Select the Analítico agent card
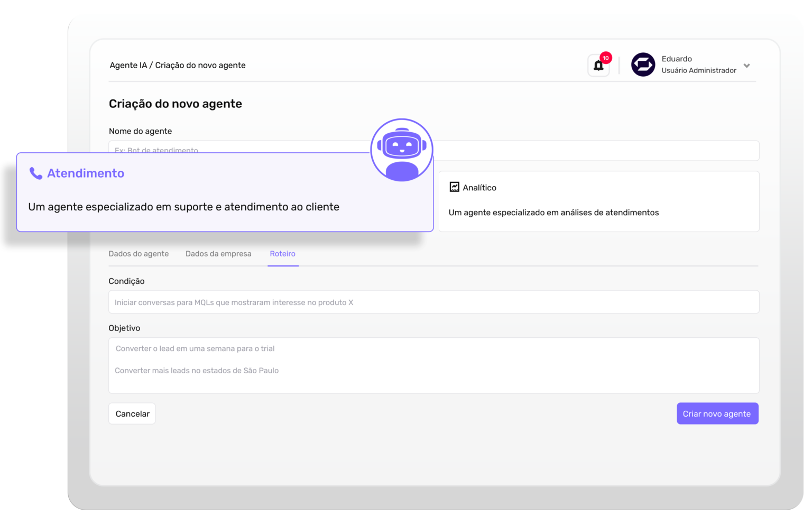Image resolution: width=812 pixels, height=516 pixels. coord(598,201)
